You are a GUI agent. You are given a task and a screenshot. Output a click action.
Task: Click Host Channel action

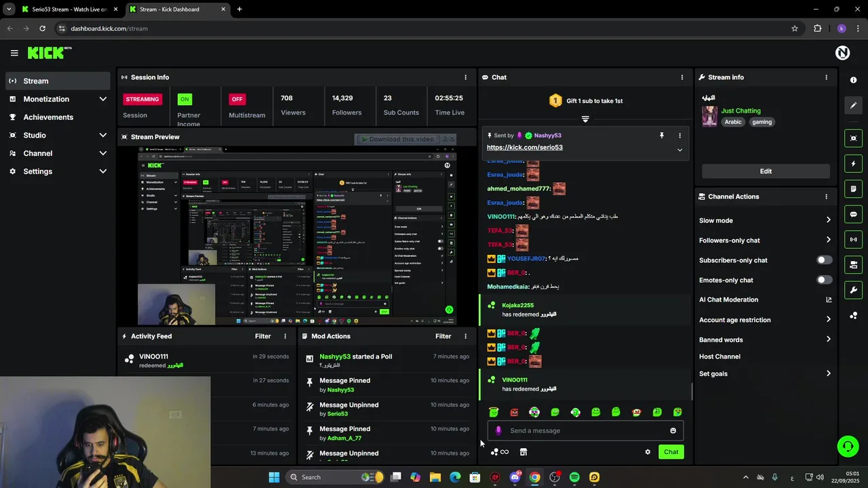(x=719, y=357)
